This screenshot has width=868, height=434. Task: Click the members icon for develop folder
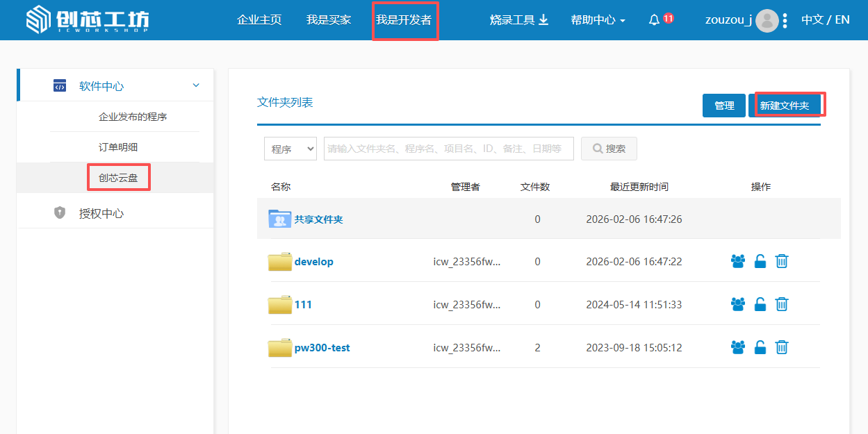tap(737, 262)
